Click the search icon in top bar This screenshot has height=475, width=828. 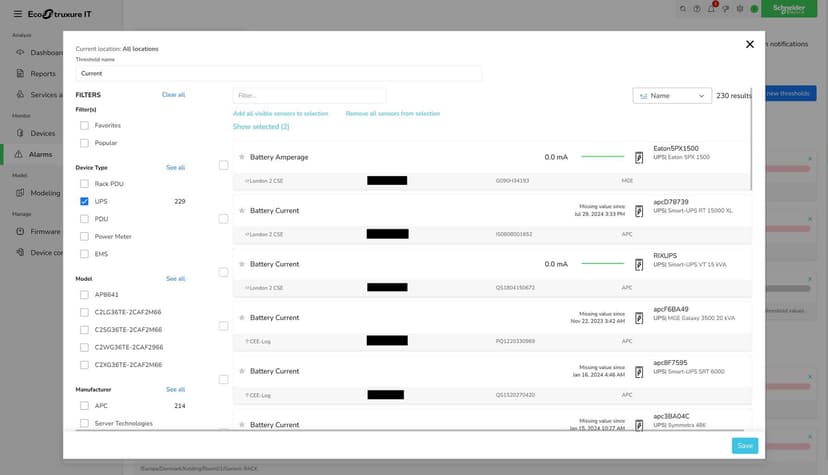[x=683, y=9]
